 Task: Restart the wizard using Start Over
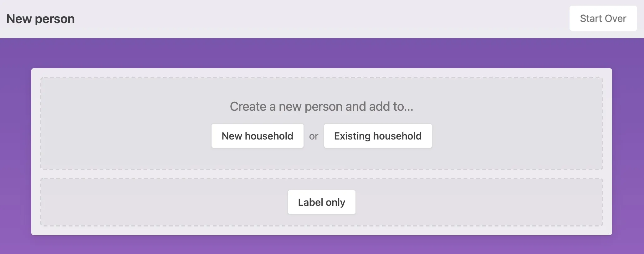(603, 18)
